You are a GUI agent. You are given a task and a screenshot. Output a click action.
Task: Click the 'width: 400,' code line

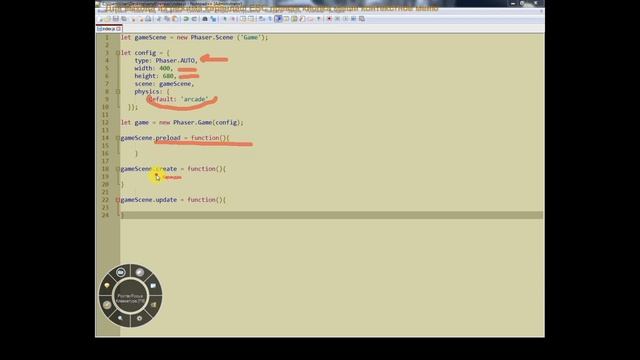(154, 68)
